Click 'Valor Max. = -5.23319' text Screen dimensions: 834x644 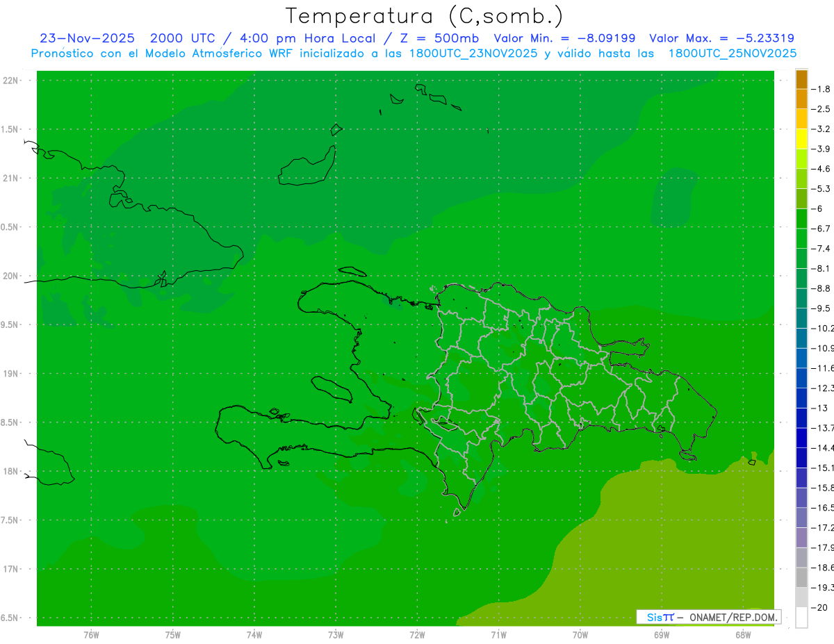point(722,38)
